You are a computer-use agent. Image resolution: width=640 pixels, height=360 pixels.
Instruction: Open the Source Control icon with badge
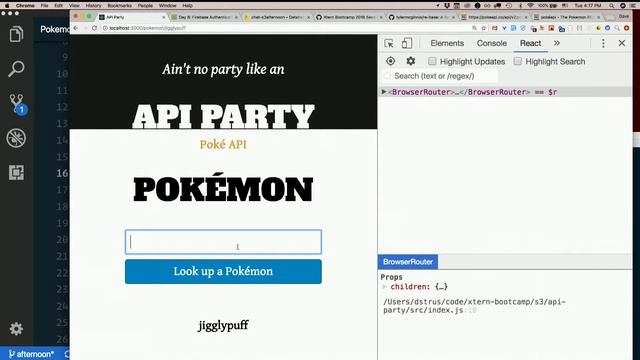pos(17,104)
